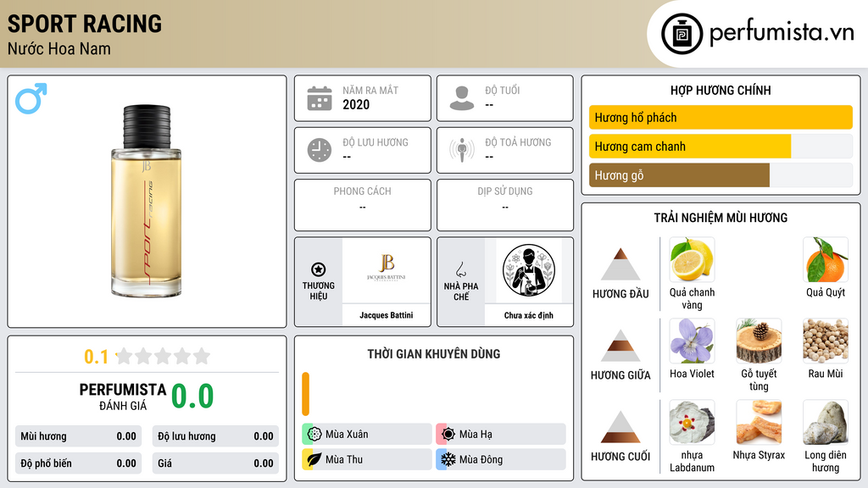Click the SPORT RACING title
Screen dimensions: 868x488
click(85, 24)
